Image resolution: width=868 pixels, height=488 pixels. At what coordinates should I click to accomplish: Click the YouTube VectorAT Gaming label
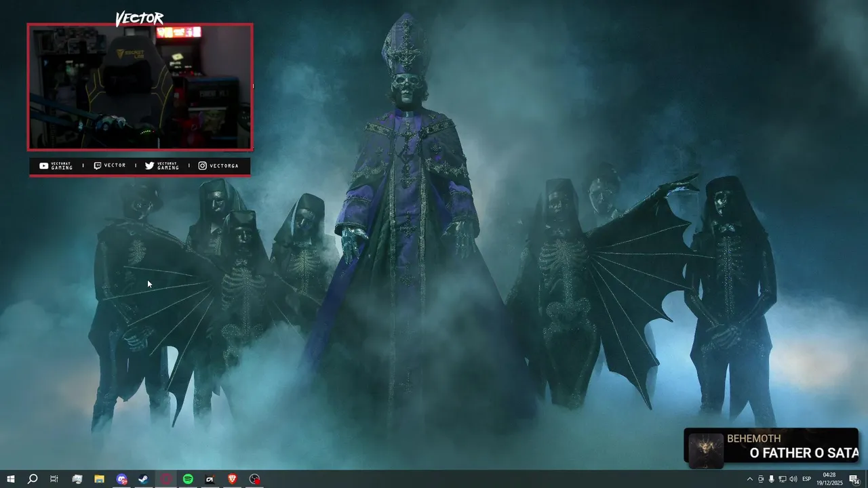coord(56,165)
